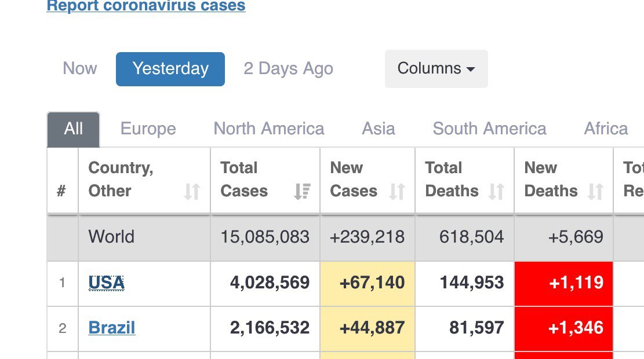Select USA total deaths 144,953

471,283
